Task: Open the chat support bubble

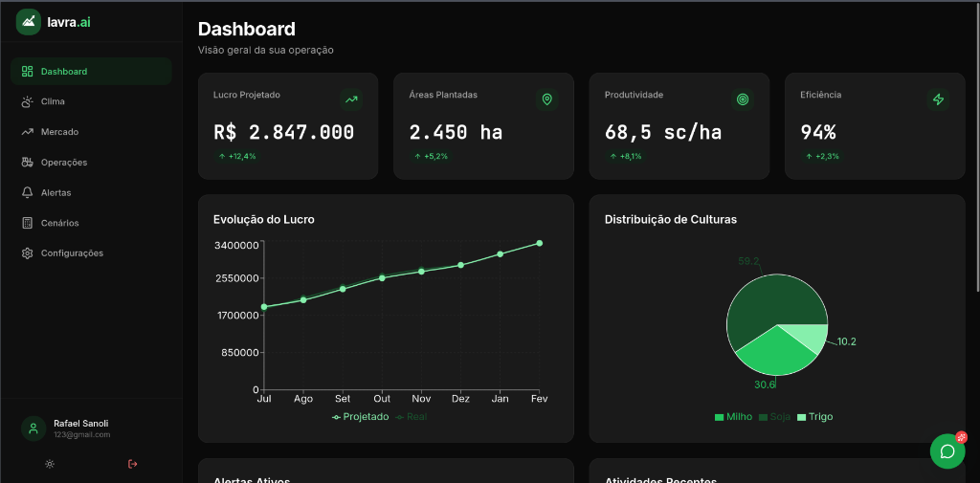Action: click(947, 451)
